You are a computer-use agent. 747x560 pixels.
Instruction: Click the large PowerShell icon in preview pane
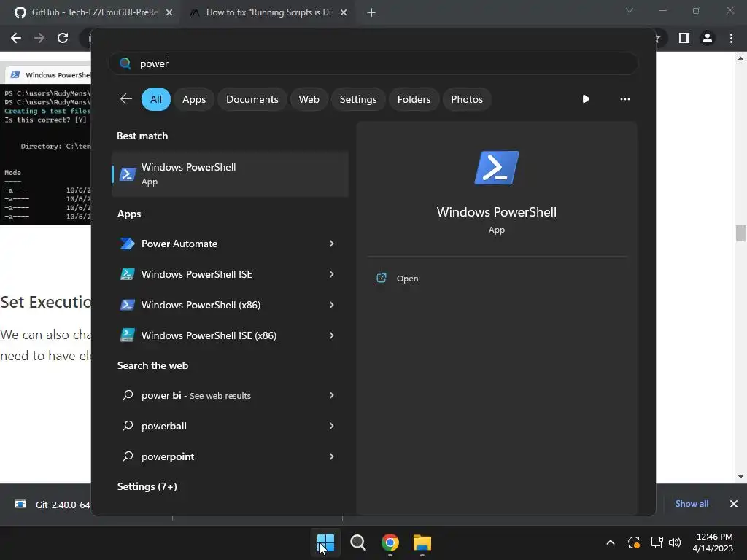[496, 168]
